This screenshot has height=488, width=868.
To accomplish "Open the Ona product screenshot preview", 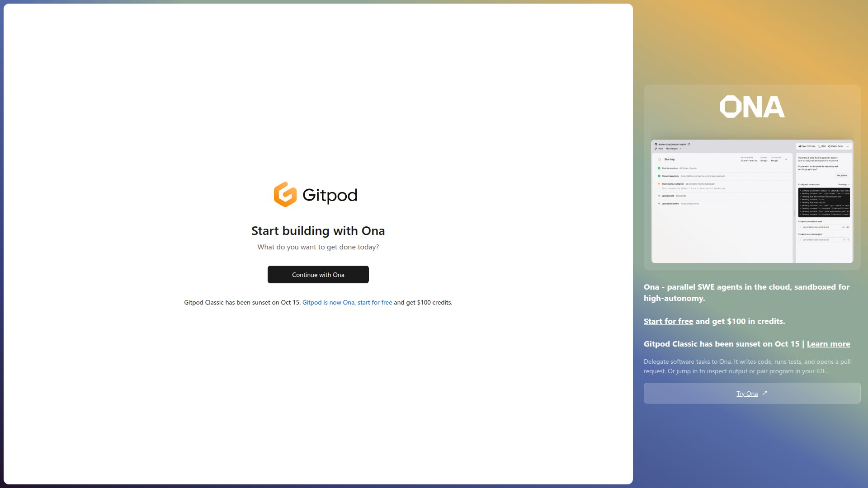I will [752, 201].
